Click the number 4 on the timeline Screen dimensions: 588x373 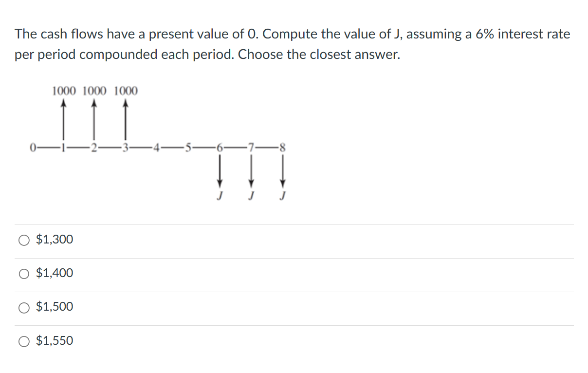pyautogui.click(x=157, y=147)
